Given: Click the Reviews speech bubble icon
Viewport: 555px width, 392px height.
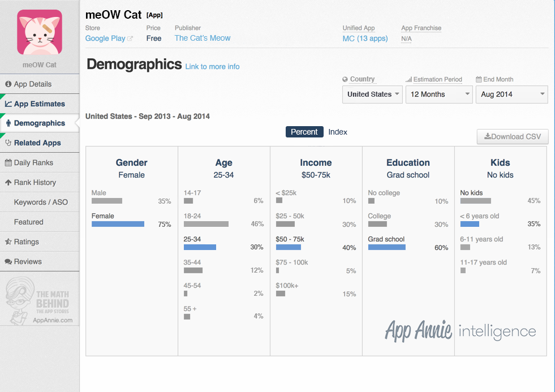Looking at the screenshot, I should pyautogui.click(x=8, y=262).
